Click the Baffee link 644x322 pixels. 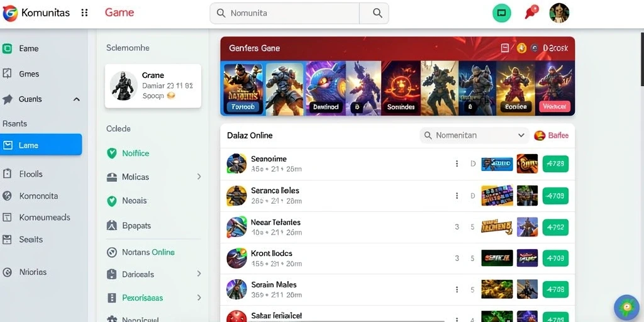(552, 135)
